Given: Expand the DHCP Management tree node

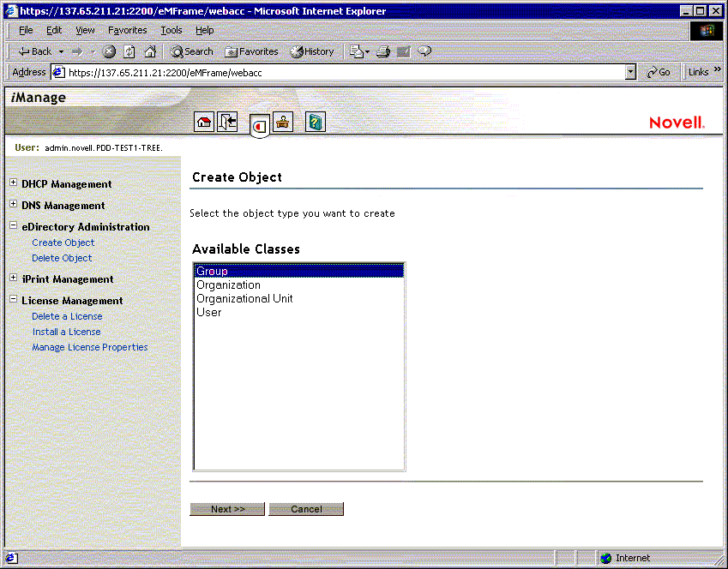Looking at the screenshot, I should point(12,183).
